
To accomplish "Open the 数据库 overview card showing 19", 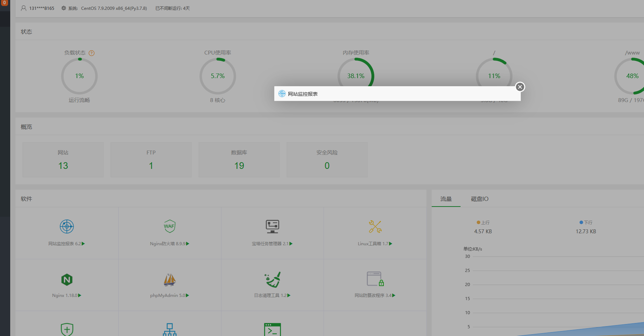I will tap(239, 160).
